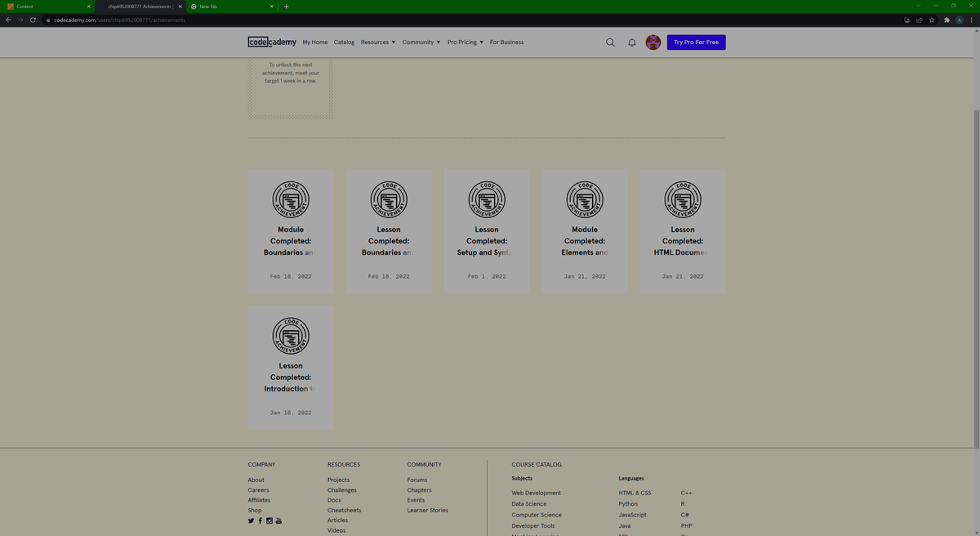The image size is (980, 536).
Task: Open the notifications bell
Action: 632,42
